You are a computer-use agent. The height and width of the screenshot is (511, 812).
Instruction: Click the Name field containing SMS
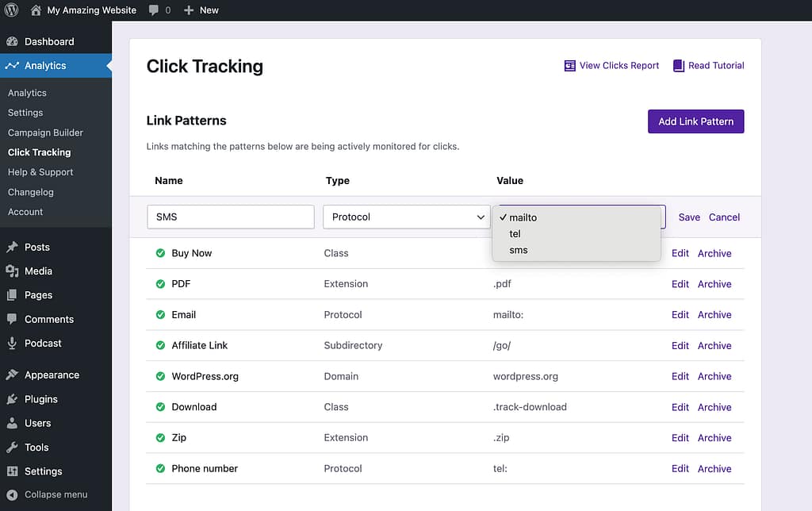[x=231, y=217]
